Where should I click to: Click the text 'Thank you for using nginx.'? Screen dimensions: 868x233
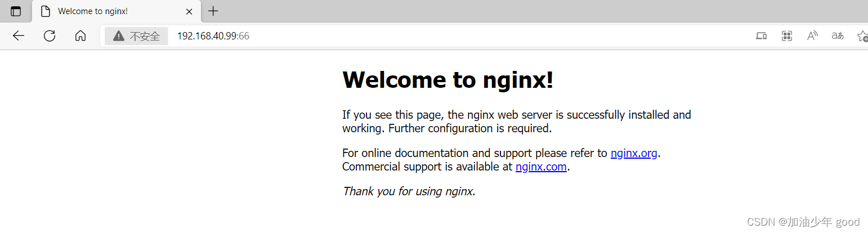point(409,191)
